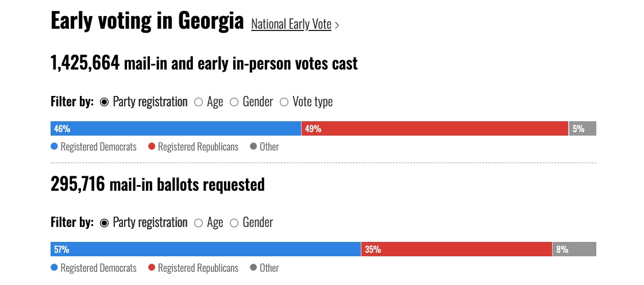The image size is (644, 285).
Task: Click blue Registered Democrats legend dot under votes cast
Action: (x=55, y=147)
